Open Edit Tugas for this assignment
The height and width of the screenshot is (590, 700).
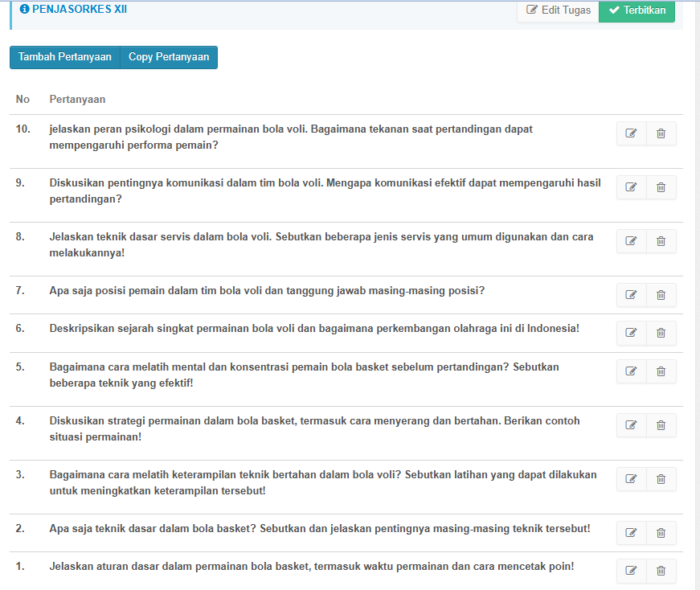(559, 10)
